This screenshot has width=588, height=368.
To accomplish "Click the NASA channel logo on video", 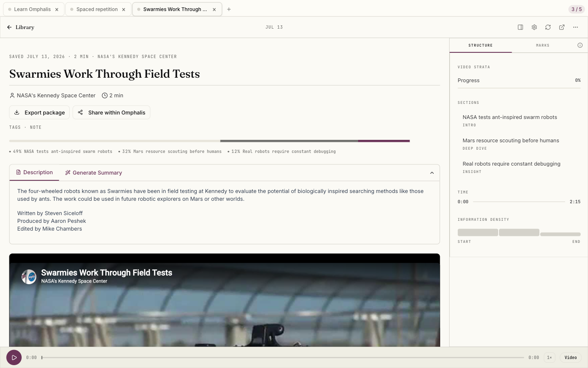I will click(29, 277).
